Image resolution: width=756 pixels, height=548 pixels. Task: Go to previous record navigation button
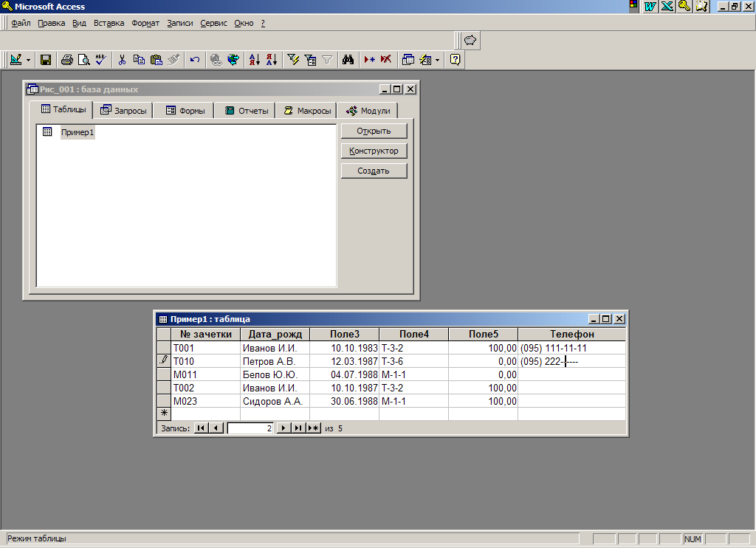click(216, 428)
